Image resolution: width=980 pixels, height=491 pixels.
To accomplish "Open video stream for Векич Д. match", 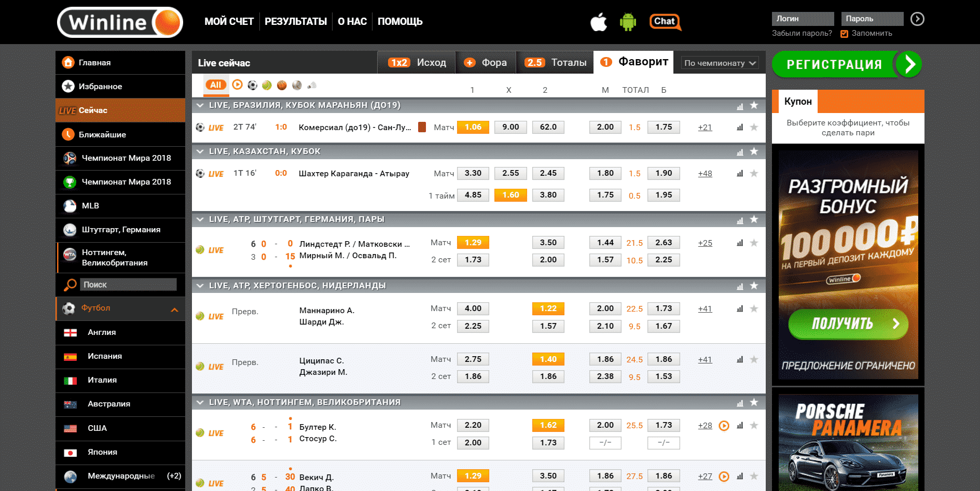I will (x=724, y=476).
